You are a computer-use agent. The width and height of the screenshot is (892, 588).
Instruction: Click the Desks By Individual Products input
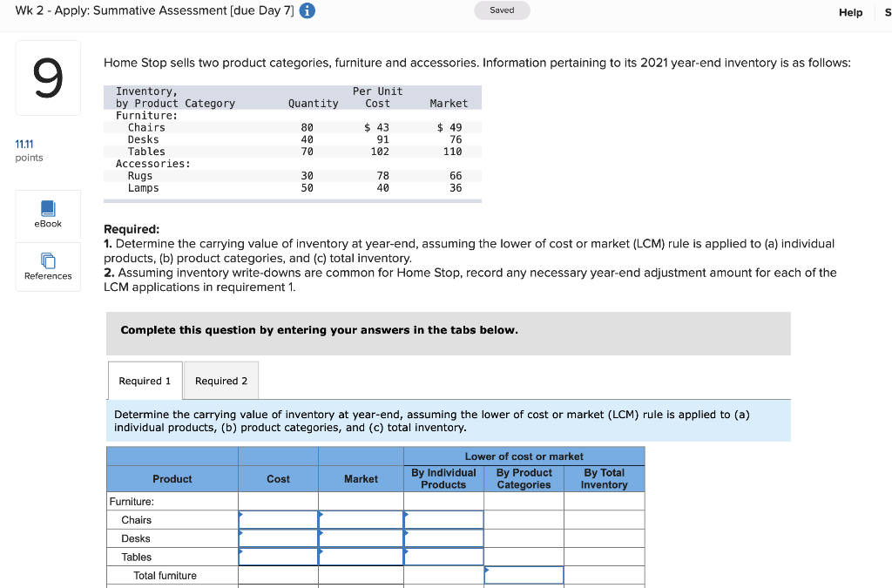pyautogui.click(x=443, y=537)
